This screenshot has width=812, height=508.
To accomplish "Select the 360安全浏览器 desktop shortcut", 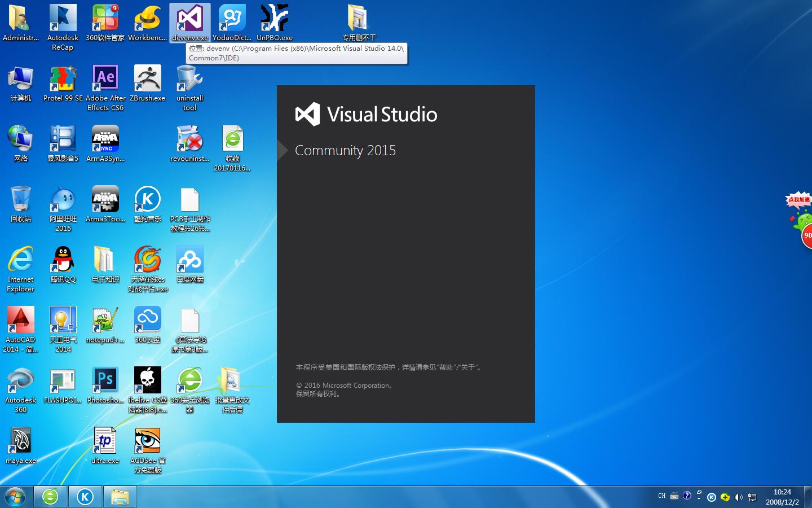I will point(190,390).
